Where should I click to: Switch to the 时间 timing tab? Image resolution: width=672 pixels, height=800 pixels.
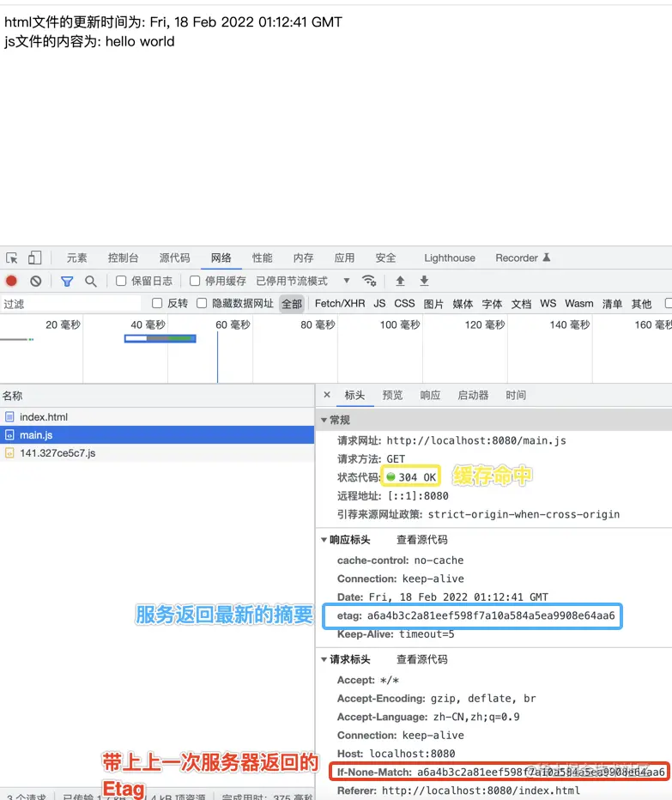point(516,396)
